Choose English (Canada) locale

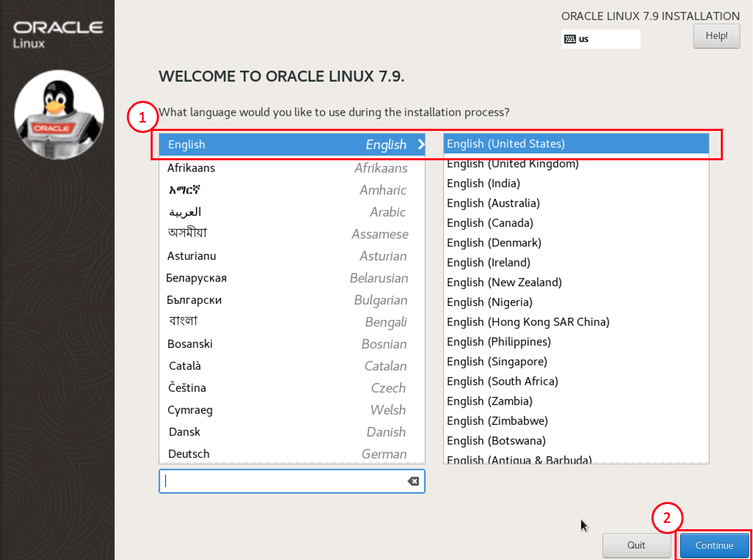(576, 223)
